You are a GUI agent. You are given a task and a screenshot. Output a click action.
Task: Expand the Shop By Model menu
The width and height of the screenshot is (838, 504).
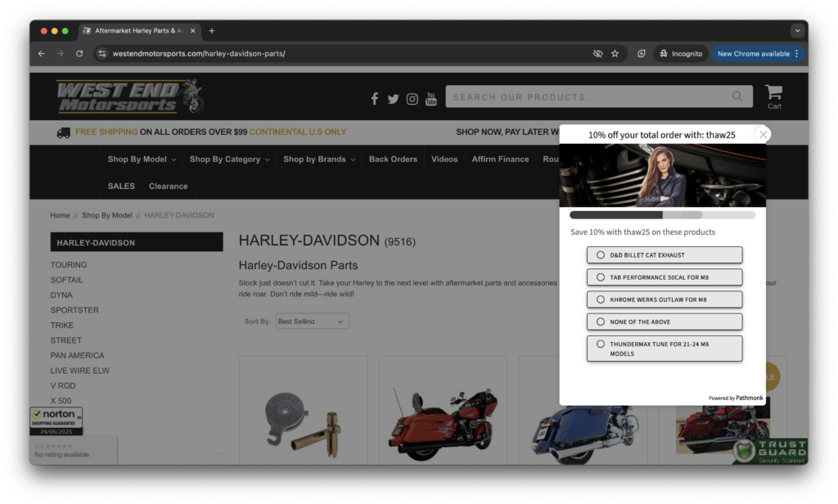(142, 160)
